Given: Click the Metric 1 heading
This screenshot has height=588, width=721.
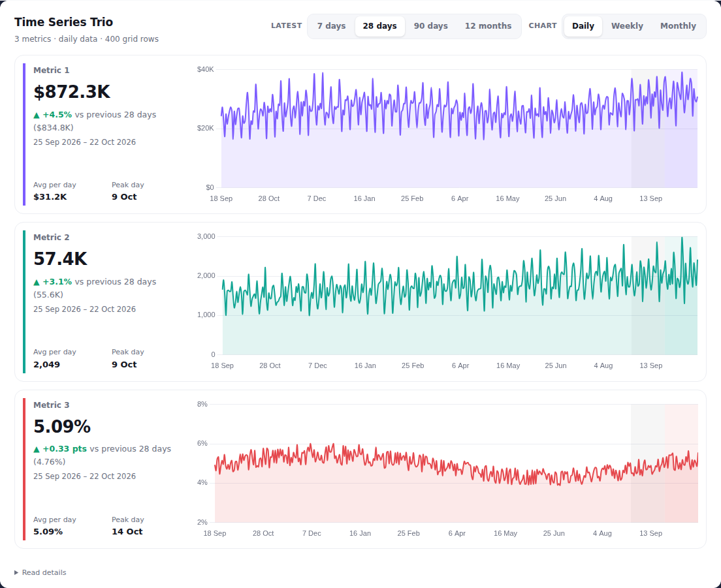Looking at the screenshot, I should [52, 70].
